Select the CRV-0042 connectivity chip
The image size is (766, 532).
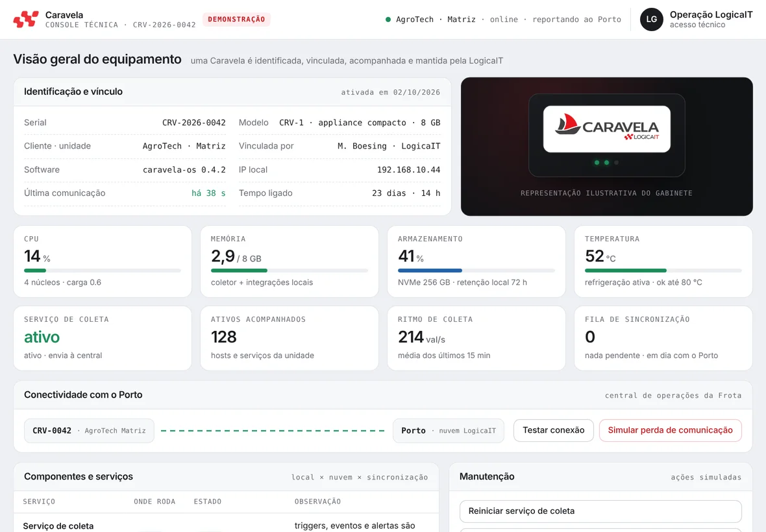click(89, 431)
